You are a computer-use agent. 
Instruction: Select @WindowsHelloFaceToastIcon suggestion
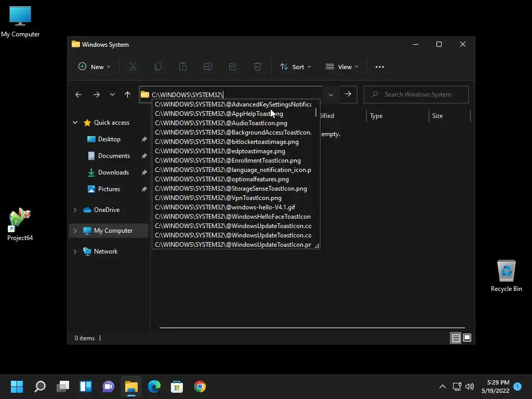233,217
